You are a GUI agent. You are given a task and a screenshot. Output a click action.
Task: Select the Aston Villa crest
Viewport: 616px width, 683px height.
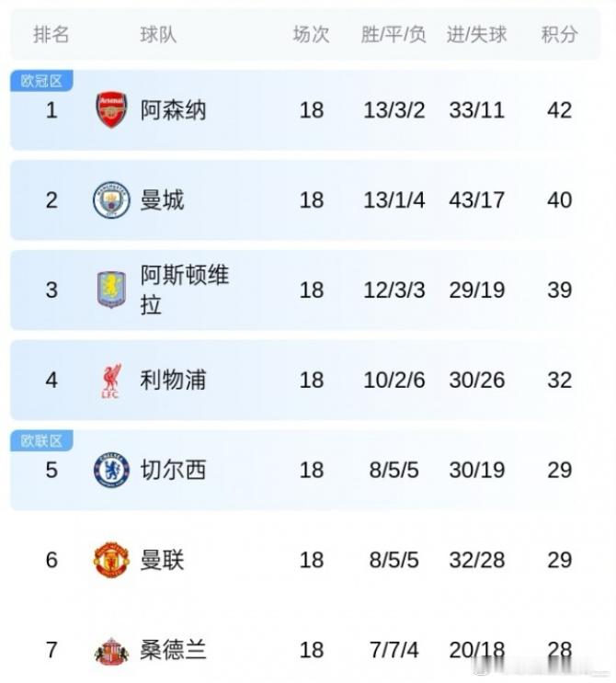pyautogui.click(x=111, y=290)
